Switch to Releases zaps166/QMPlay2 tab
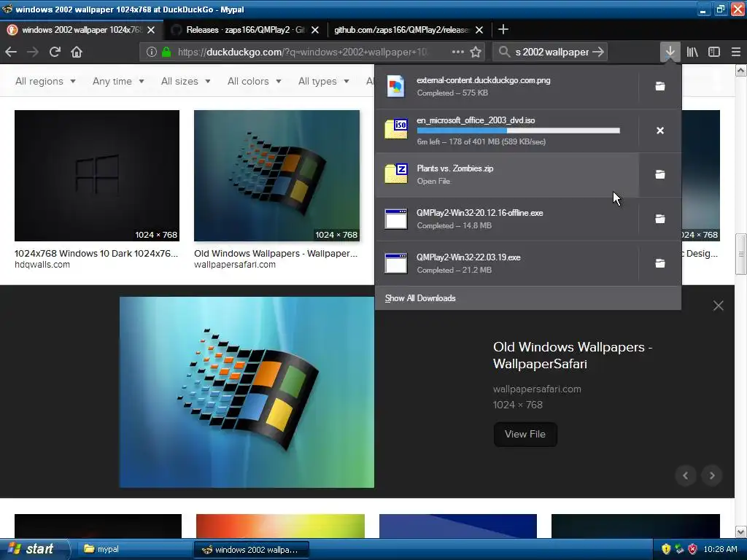This screenshot has height=560, width=747. [x=245, y=29]
